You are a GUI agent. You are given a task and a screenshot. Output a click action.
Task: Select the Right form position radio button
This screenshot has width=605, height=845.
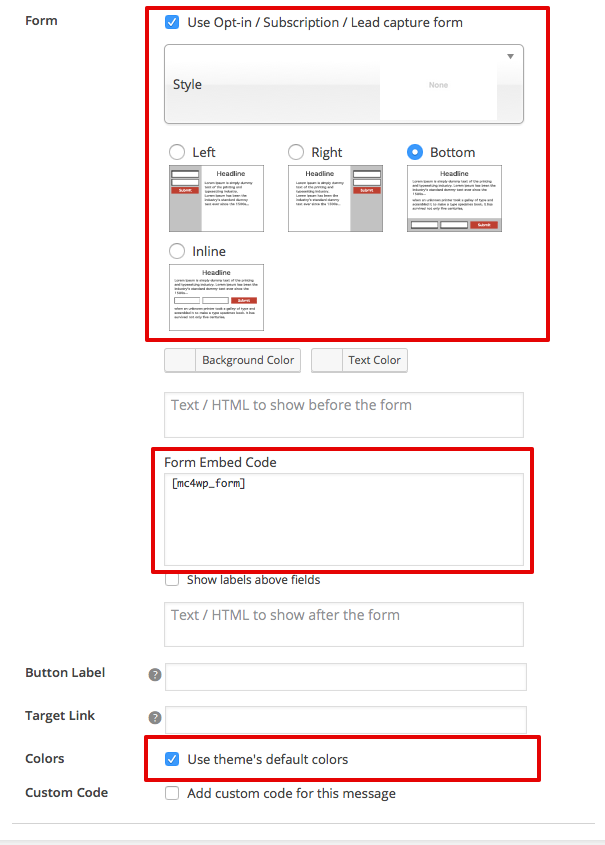296,152
